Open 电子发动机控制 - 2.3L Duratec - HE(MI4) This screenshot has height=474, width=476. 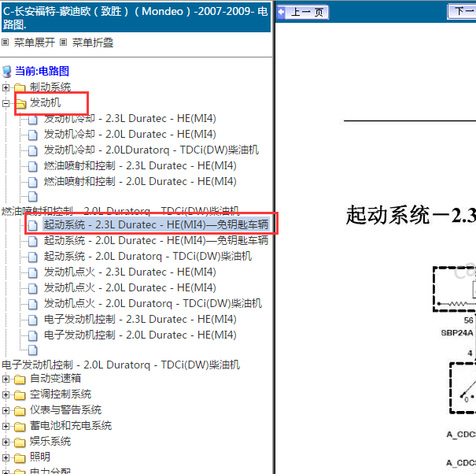pos(140,319)
